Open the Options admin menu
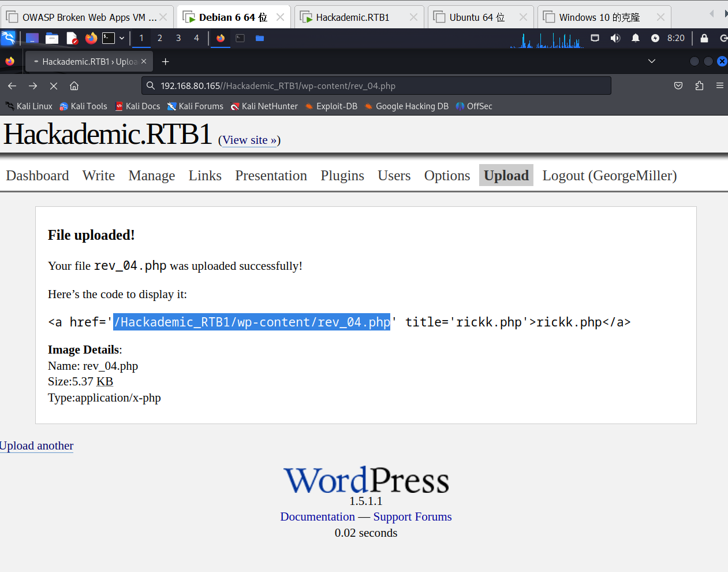The height and width of the screenshot is (572, 728). pyautogui.click(x=447, y=176)
